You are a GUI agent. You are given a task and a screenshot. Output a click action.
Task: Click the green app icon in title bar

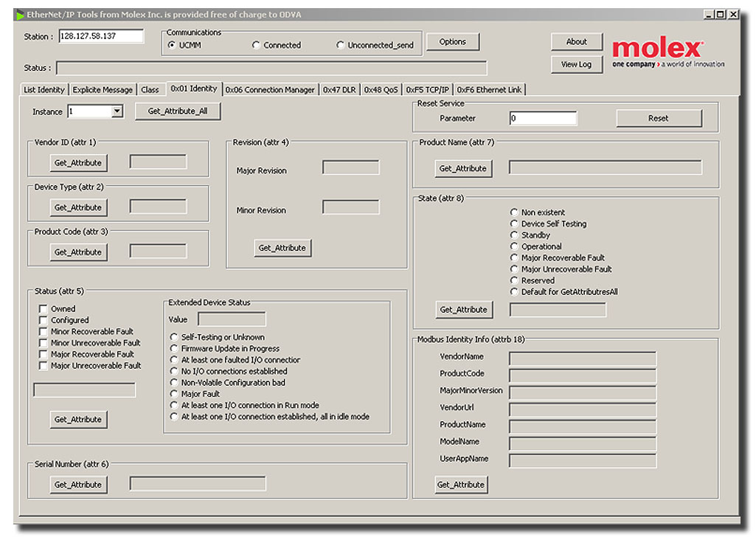(x=20, y=15)
